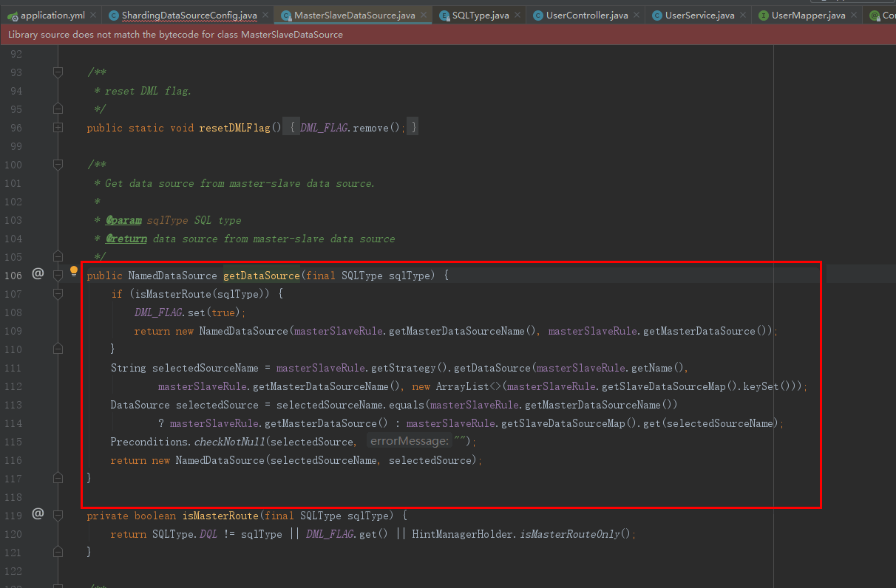Click the fold end marker on line 110
Image resolution: width=896 pixels, height=588 pixels.
58,349
